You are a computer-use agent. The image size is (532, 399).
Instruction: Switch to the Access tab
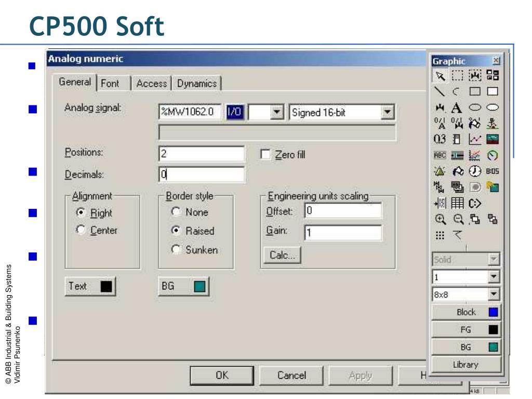(151, 84)
